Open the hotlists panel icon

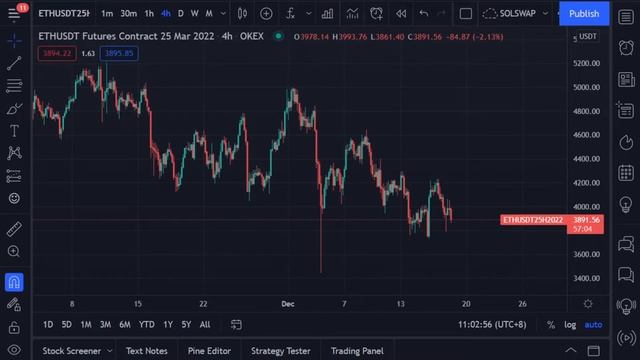(626, 142)
